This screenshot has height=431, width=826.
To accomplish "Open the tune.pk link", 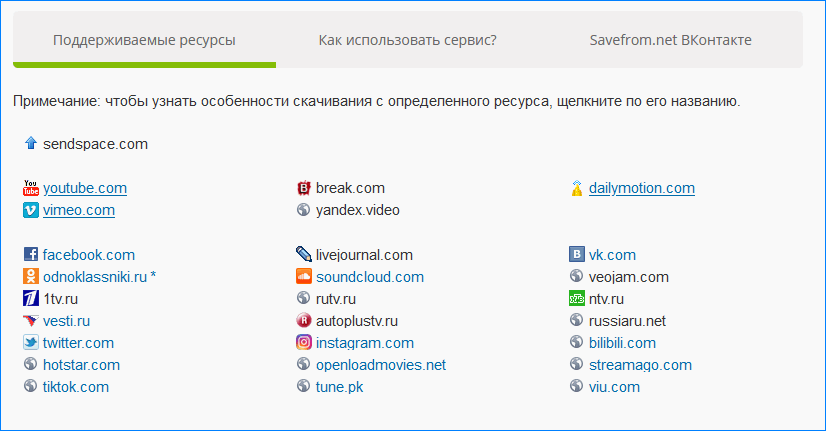I will [x=340, y=387].
